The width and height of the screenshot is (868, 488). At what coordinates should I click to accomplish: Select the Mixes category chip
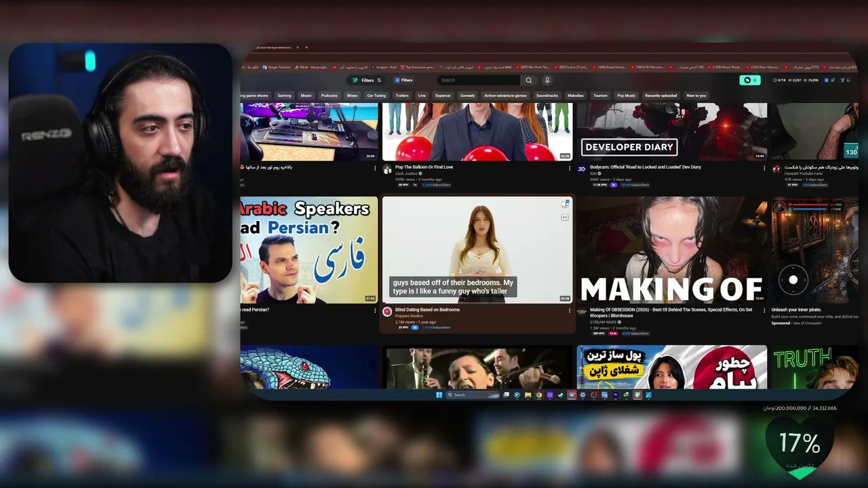coord(352,96)
